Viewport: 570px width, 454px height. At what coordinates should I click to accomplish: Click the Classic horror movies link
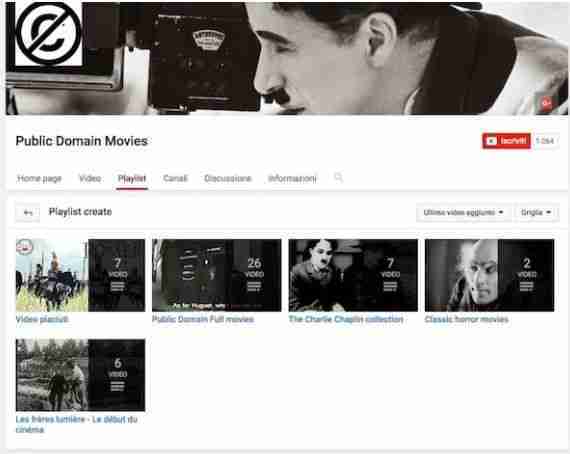point(466,320)
